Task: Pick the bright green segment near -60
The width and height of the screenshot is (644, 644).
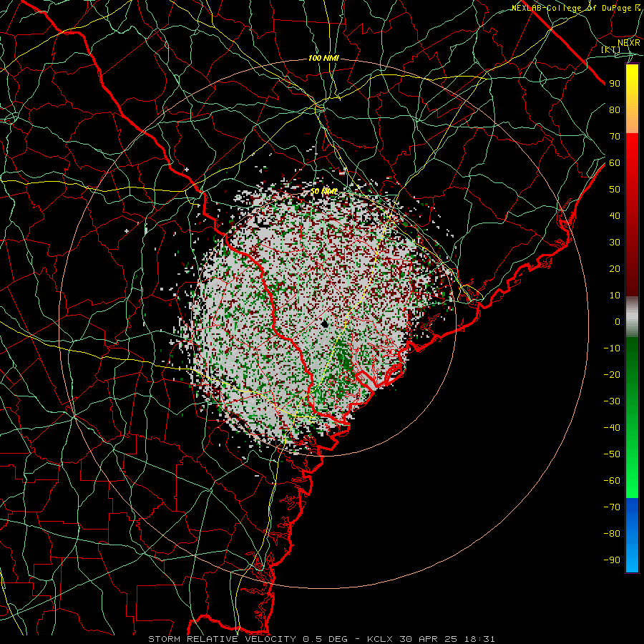Action: coord(632,481)
